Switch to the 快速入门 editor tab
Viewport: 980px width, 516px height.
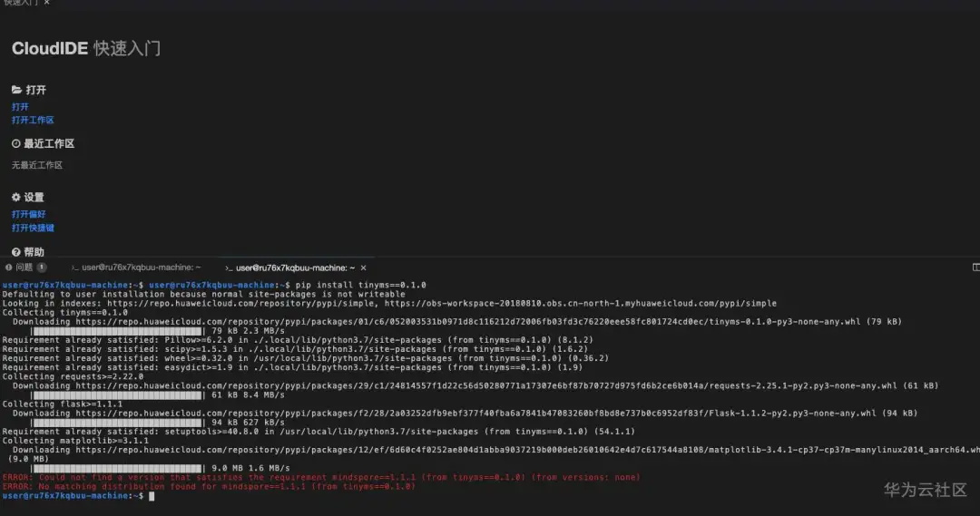pos(20,4)
